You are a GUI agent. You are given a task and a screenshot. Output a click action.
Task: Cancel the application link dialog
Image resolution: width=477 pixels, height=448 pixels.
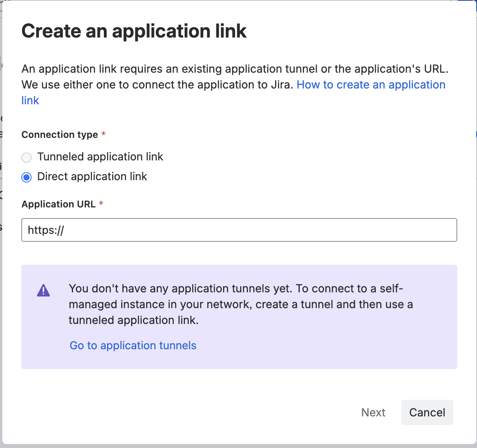427,412
